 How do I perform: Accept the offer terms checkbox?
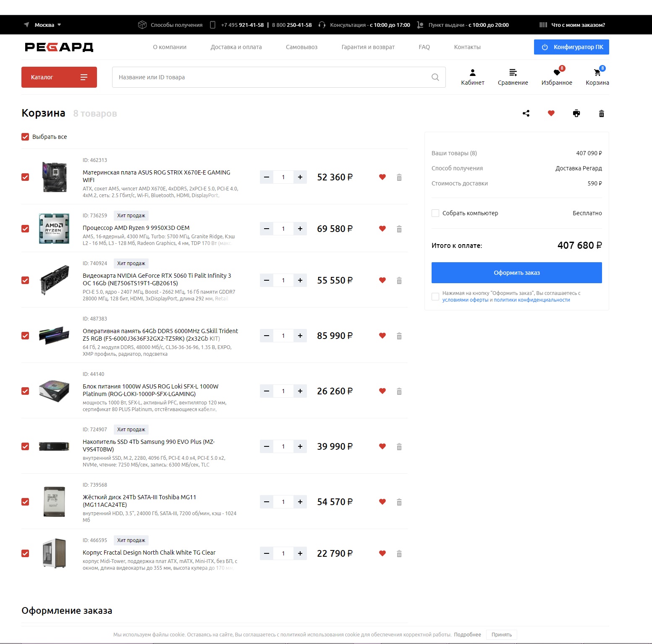pyautogui.click(x=435, y=297)
